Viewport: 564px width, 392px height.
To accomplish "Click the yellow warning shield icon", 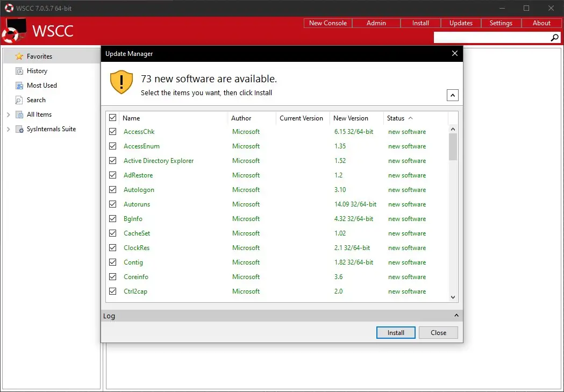I will [x=121, y=82].
